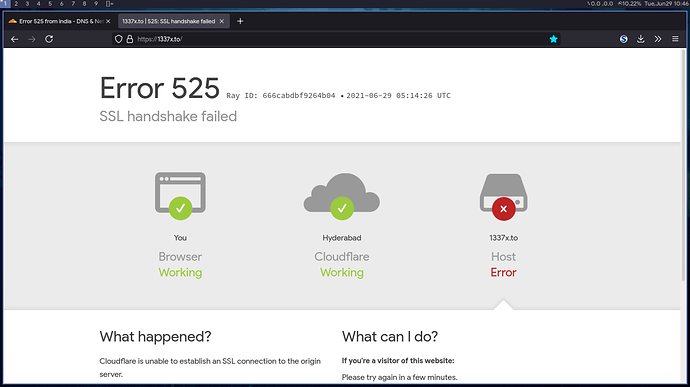Screen dimensions: 690x387
Task: Show site security info via padlock icon
Action: click(130, 39)
